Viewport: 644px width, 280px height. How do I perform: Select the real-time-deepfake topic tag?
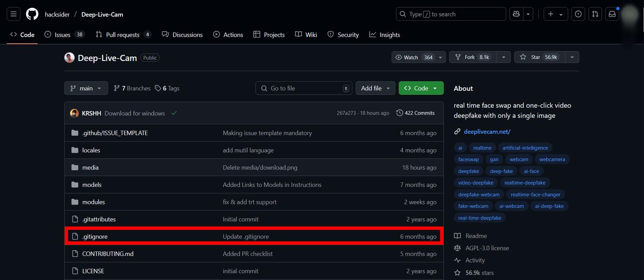point(480,218)
